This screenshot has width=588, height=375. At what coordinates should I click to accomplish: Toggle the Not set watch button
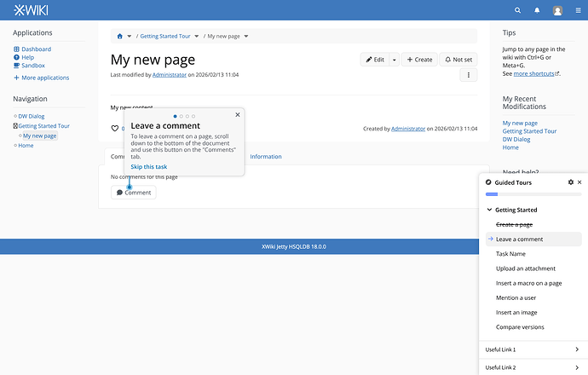pos(458,60)
